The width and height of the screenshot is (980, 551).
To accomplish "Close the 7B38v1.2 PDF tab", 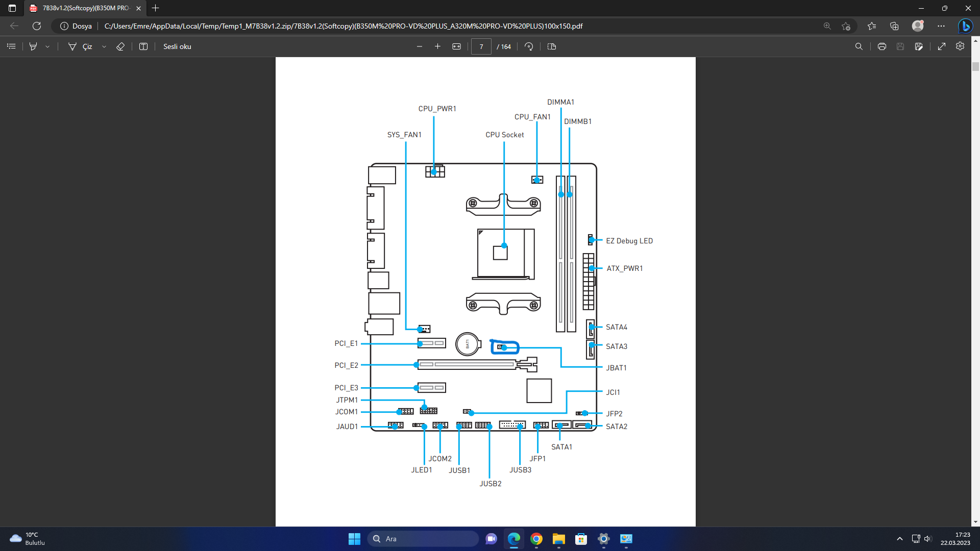I will coord(138,8).
